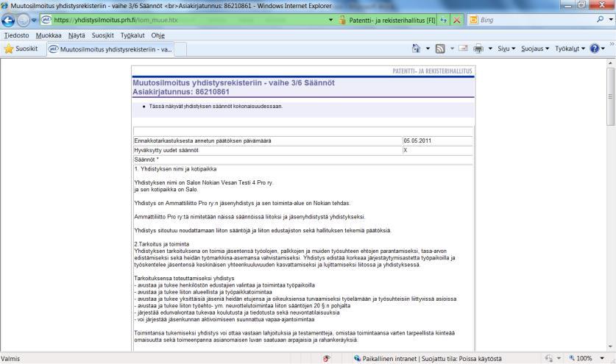Click the Paikallinen intranet security zone
616x364 pixels.
[428, 359]
